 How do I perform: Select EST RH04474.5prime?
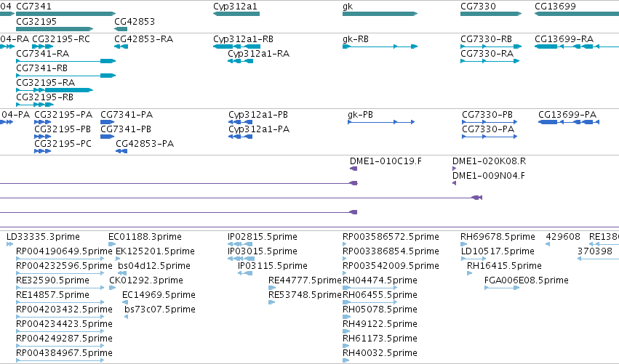click(380, 281)
